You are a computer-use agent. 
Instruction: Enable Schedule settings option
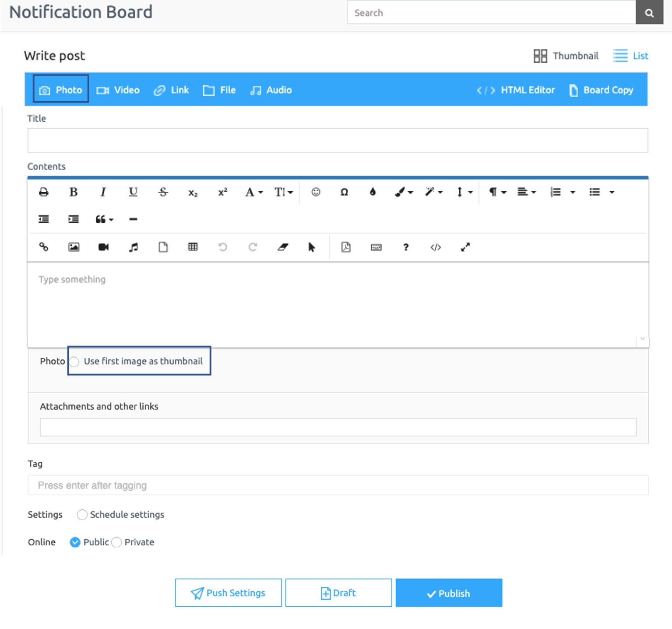[82, 515]
